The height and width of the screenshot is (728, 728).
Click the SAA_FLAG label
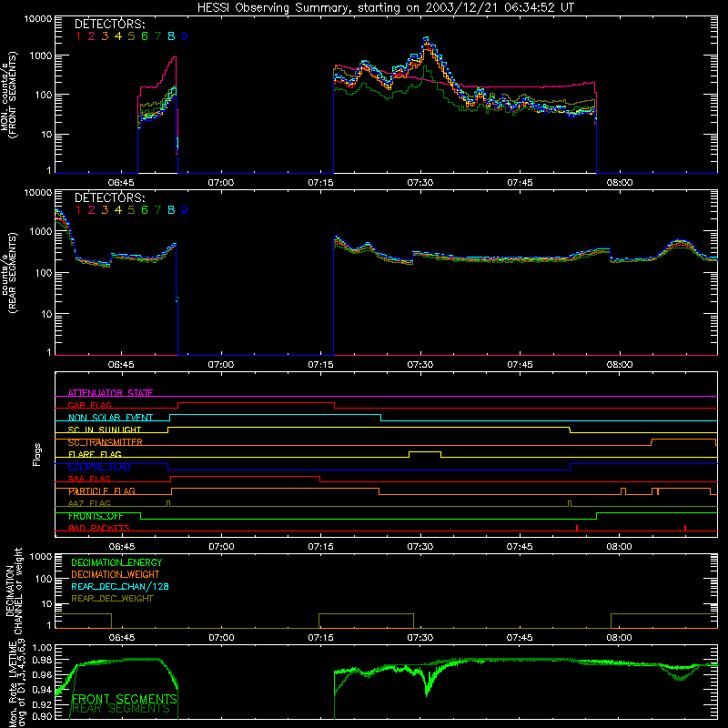(89, 480)
